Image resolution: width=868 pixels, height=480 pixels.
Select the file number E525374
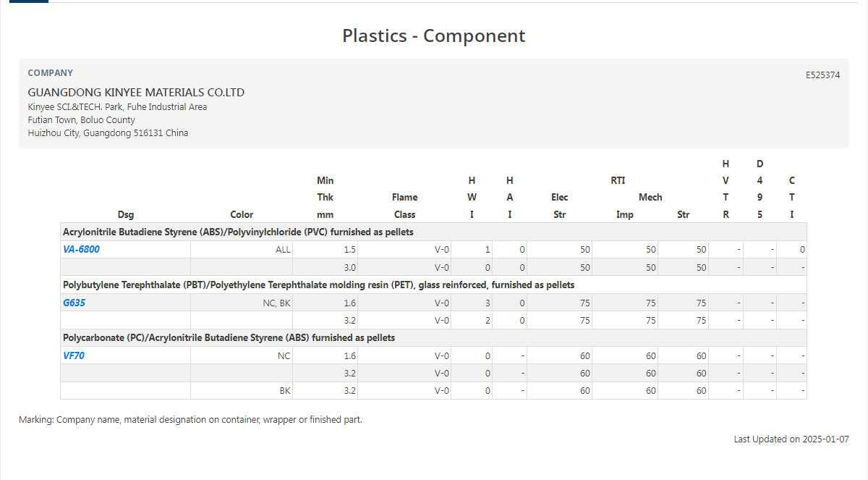822,75
